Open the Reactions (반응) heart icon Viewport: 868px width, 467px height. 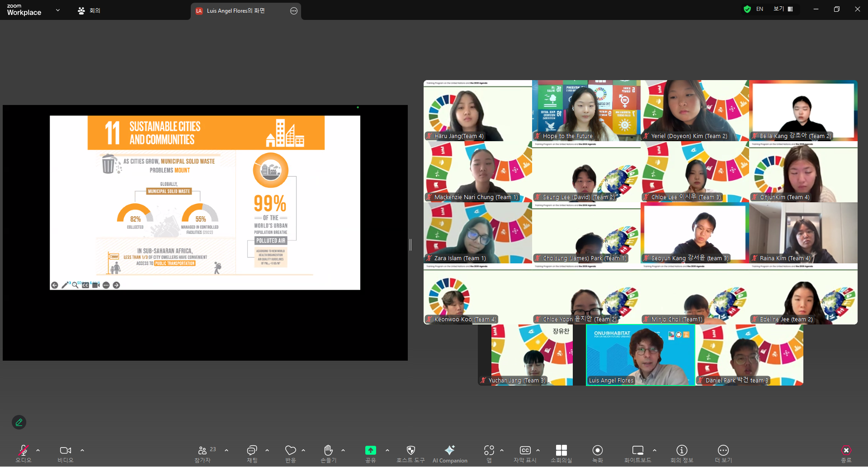click(x=290, y=450)
